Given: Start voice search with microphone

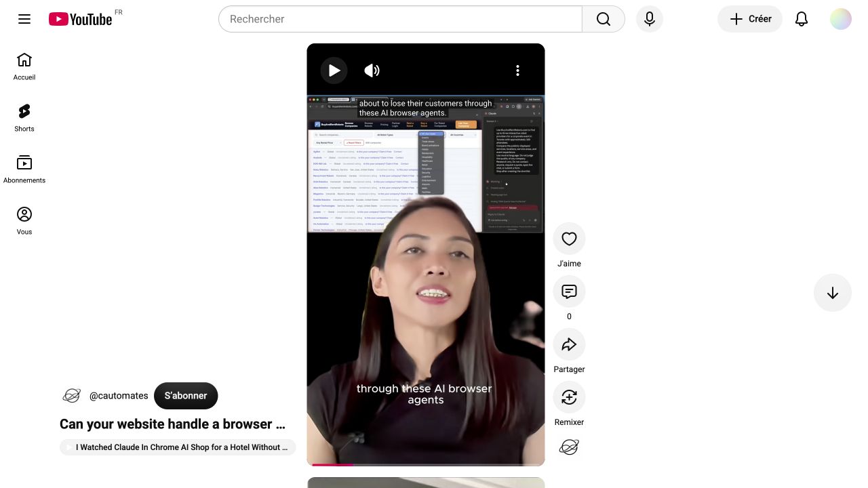Looking at the screenshot, I should pyautogui.click(x=650, y=19).
